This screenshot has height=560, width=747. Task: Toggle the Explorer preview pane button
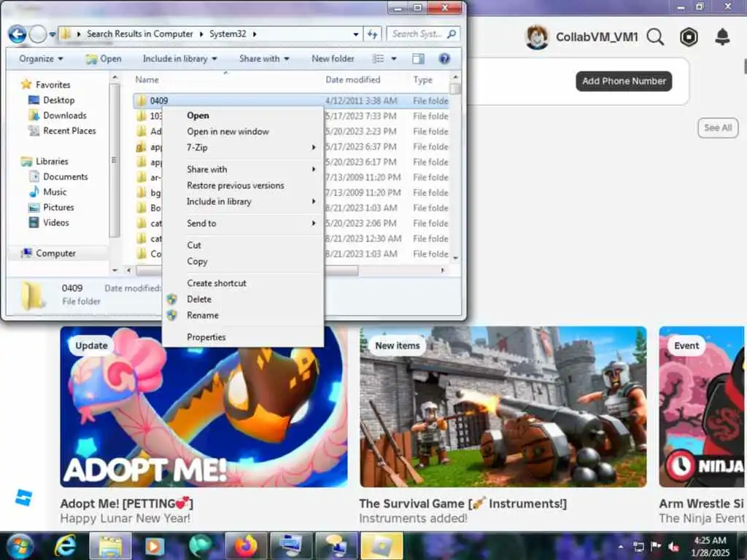(x=418, y=58)
